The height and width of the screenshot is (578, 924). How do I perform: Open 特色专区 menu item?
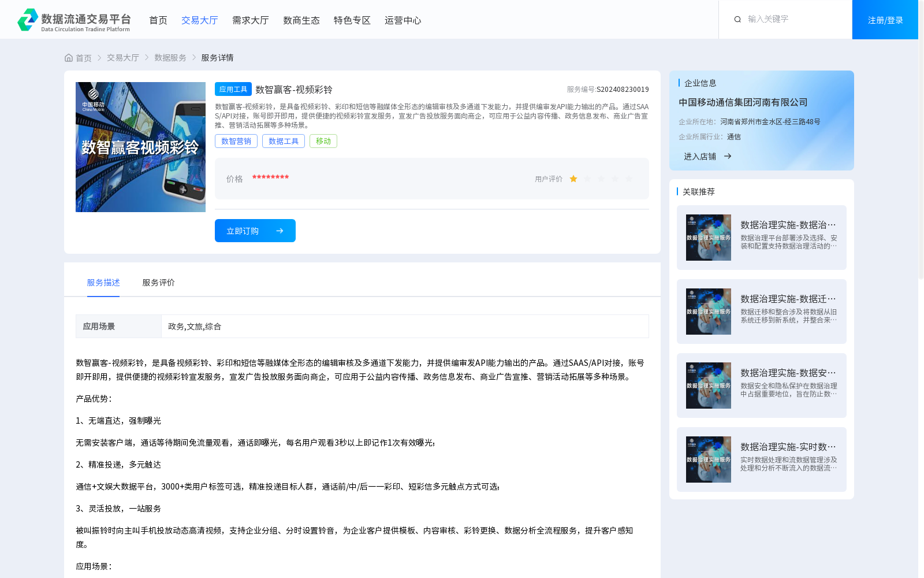pos(352,20)
